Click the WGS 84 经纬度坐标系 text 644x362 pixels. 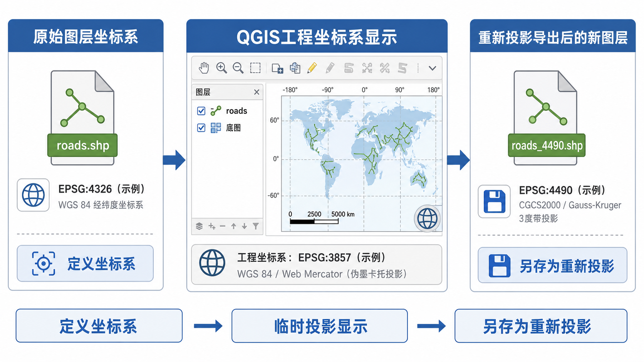pyautogui.click(x=101, y=205)
